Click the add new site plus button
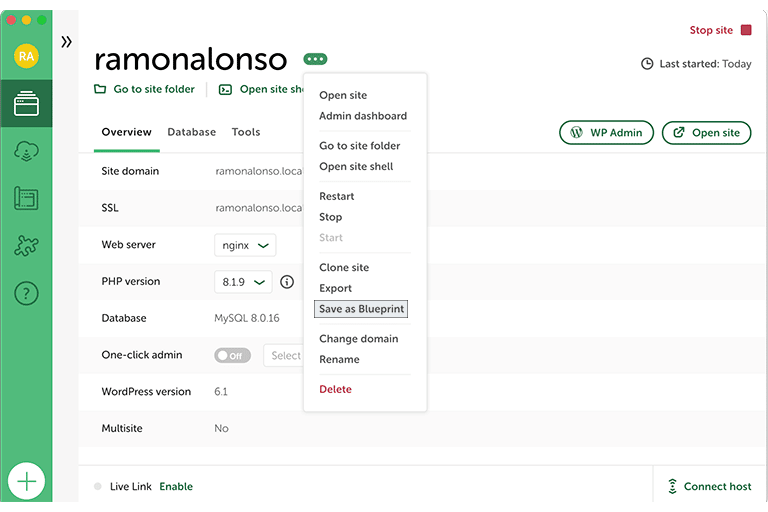 coord(26,481)
